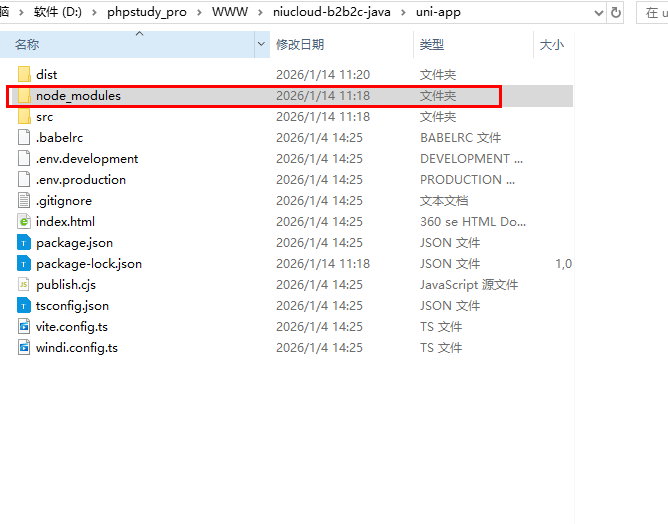
Task: Click the PRODUCTION ... type cell
Action: [x=467, y=179]
